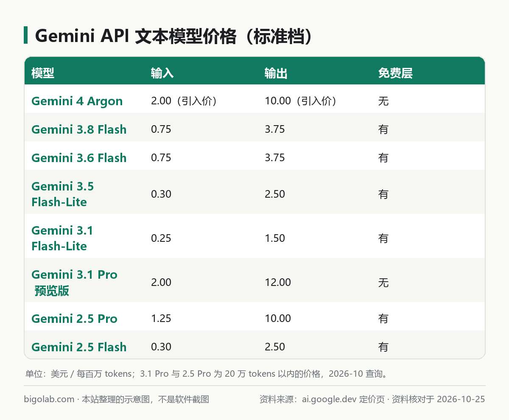The width and height of the screenshot is (509, 420).
Task: Click input price 1.25 for Gemini 2.5 Pro
Action: [x=161, y=319]
